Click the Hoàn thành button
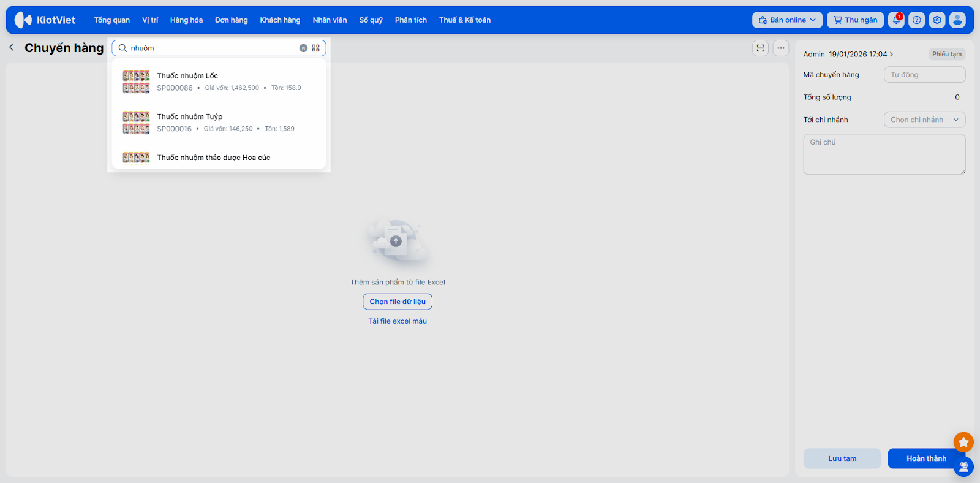Screen dimensions: 980x483 tap(926, 458)
